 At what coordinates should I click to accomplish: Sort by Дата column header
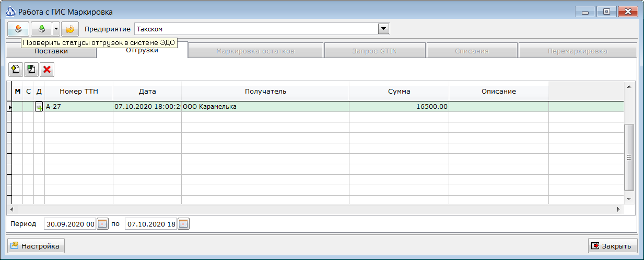point(147,92)
